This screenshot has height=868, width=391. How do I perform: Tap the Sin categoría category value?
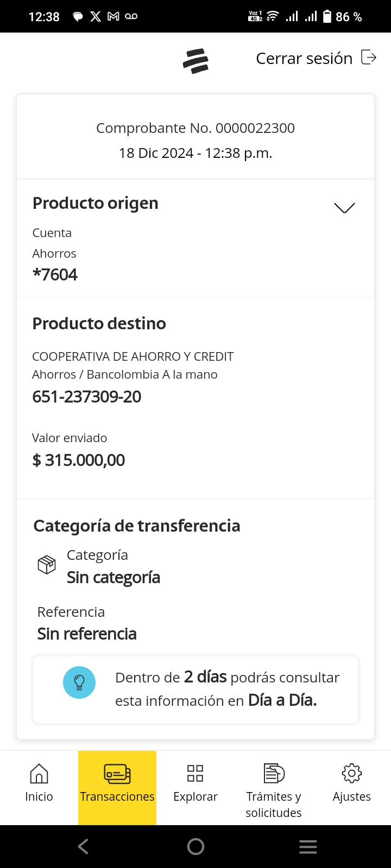coord(113,578)
